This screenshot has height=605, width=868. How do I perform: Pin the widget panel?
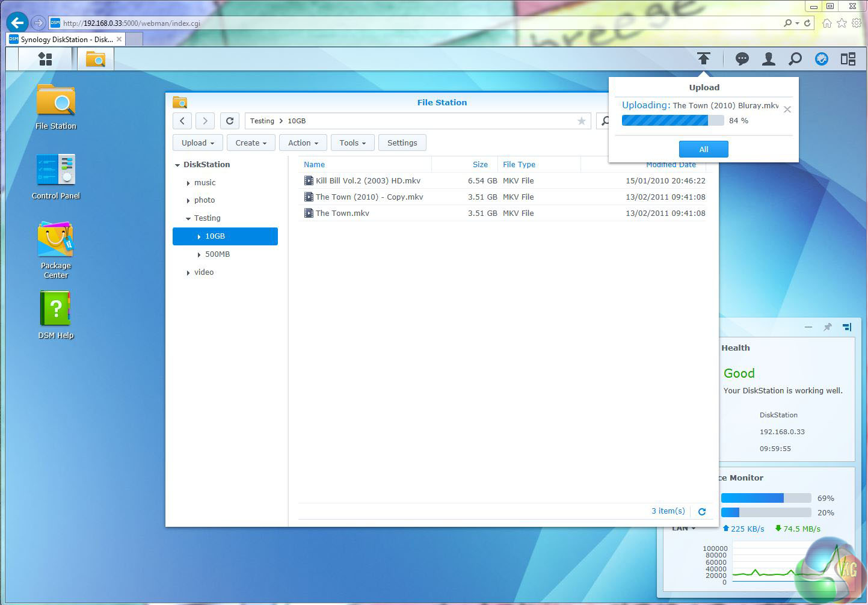828,327
